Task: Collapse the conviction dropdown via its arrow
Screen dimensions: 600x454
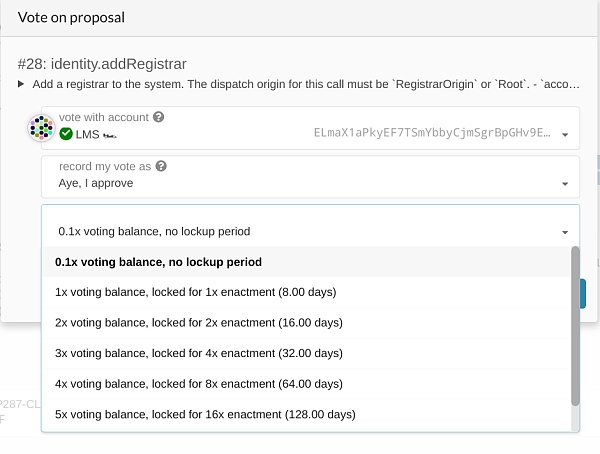Action: pos(565,232)
